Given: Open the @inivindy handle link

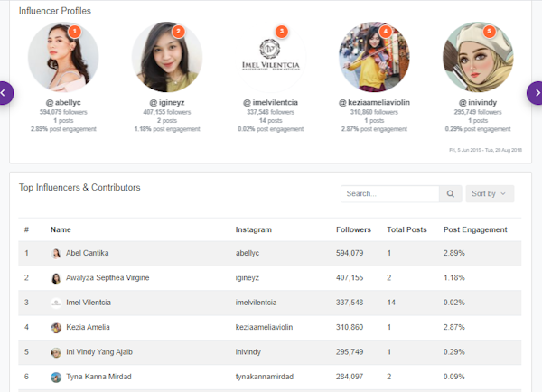Looking at the screenshot, I should click(477, 103).
